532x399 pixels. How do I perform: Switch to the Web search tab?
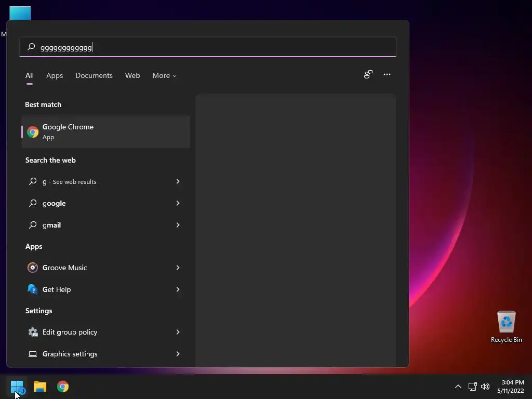(x=132, y=76)
